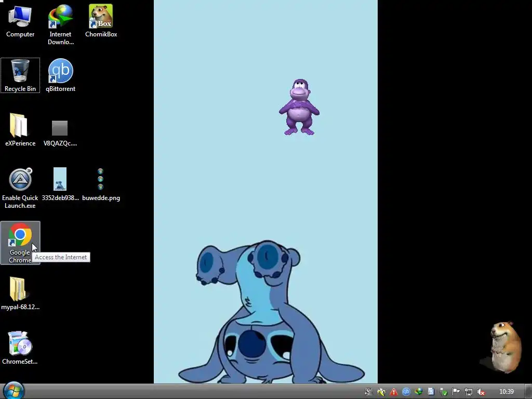Launch Internet Download Manager shortcut
Image resolution: width=532 pixels, height=399 pixels.
(60, 24)
